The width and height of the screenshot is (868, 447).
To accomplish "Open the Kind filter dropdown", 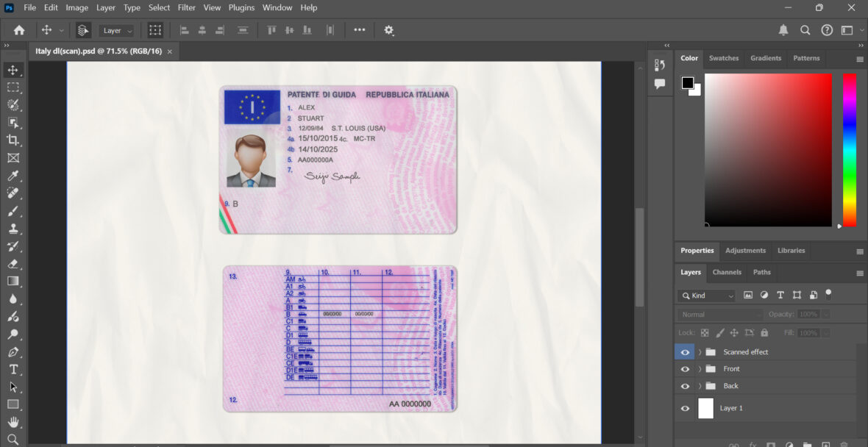I will (x=706, y=296).
